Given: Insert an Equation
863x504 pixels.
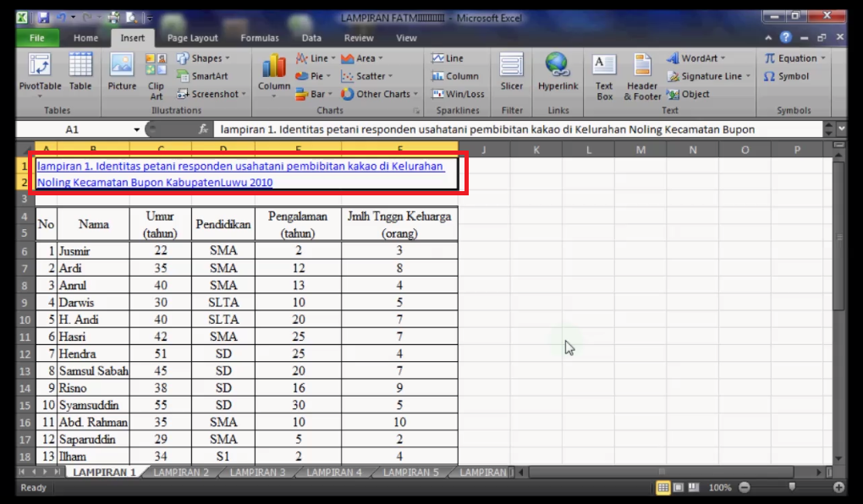Looking at the screenshot, I should tap(794, 58).
